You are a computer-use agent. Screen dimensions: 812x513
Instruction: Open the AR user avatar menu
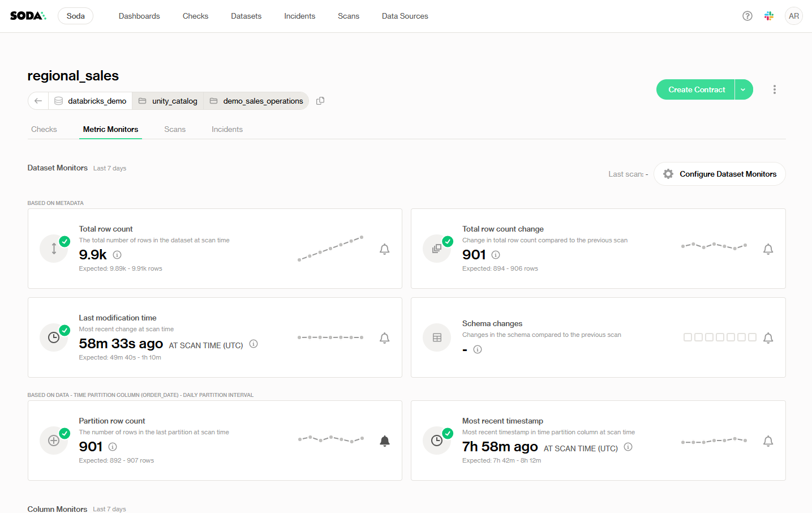click(794, 16)
